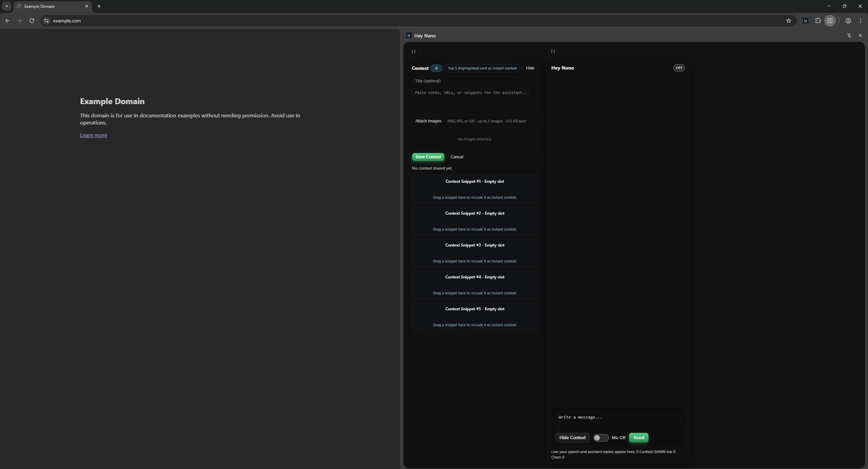This screenshot has height=469, width=868.
Task: Click the Context panel drag handle icon
Action: pyautogui.click(x=413, y=52)
